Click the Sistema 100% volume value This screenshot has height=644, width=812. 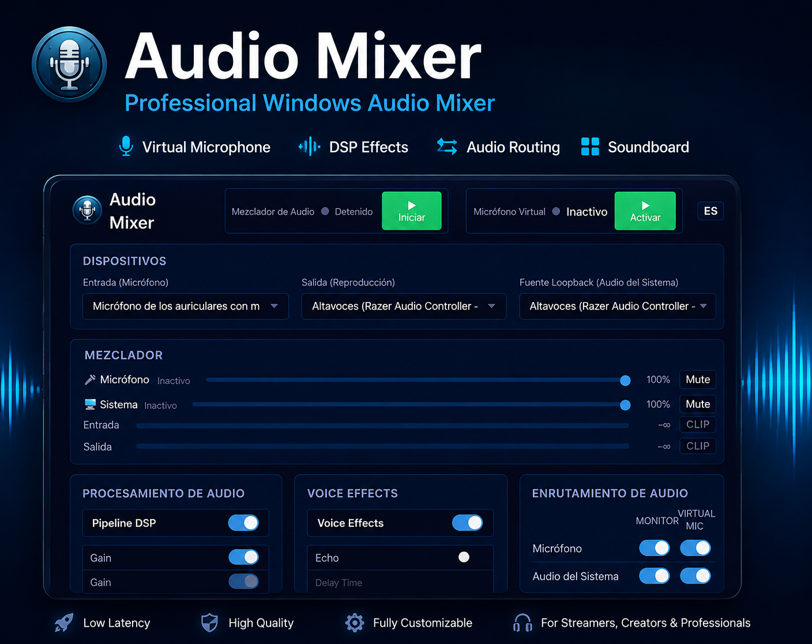pyautogui.click(x=658, y=404)
